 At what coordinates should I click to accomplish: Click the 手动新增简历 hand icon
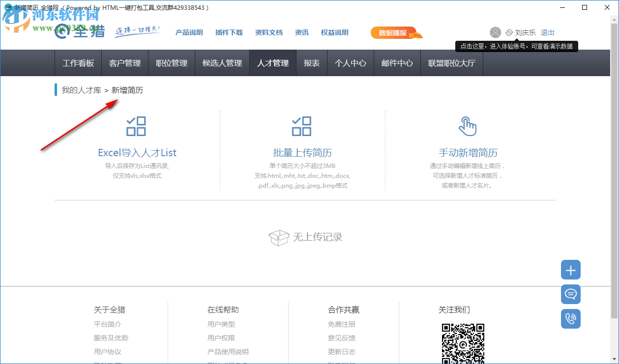[x=468, y=126]
